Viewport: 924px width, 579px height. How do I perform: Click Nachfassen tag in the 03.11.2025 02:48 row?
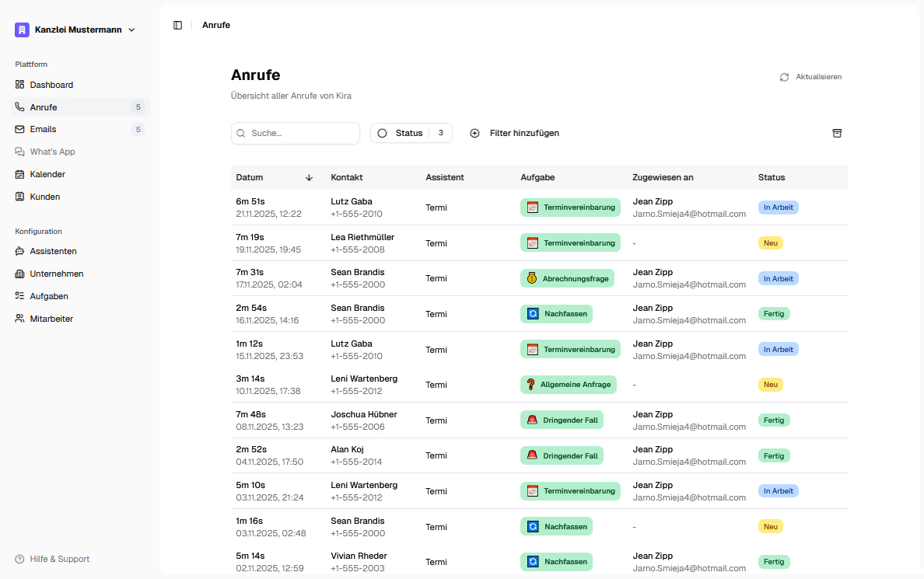(x=556, y=527)
